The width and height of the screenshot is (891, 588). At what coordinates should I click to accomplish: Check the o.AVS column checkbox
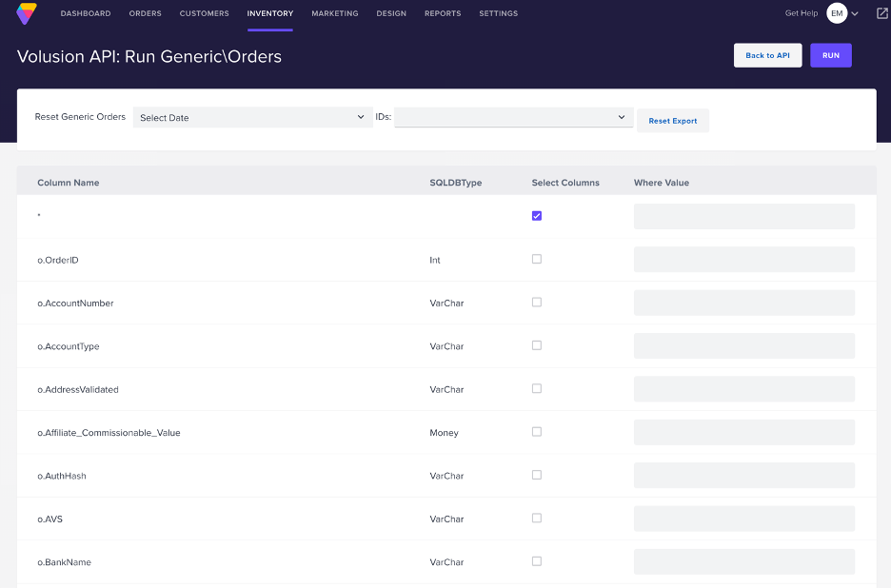[x=537, y=519]
